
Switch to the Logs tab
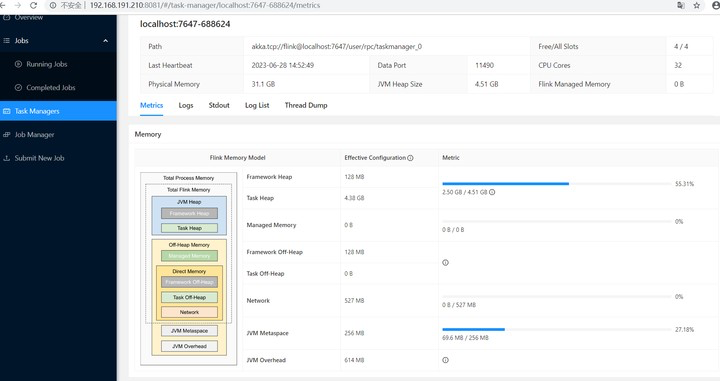pos(186,105)
